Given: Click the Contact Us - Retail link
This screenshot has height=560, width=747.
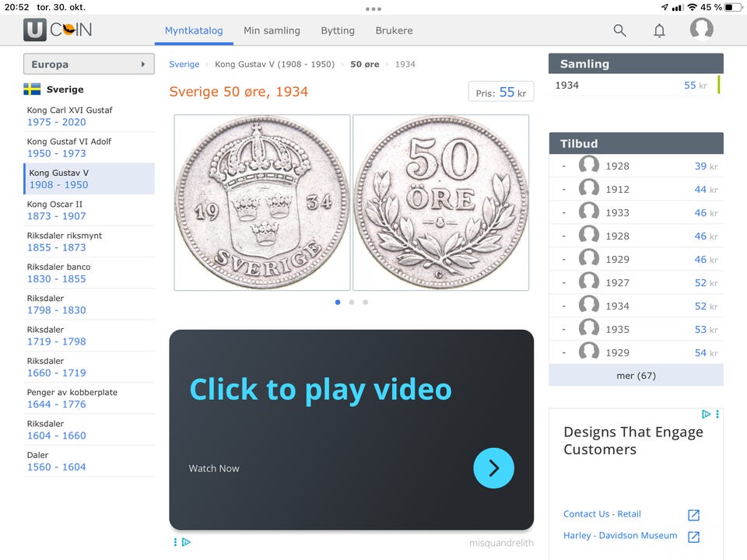Looking at the screenshot, I should click(x=602, y=514).
